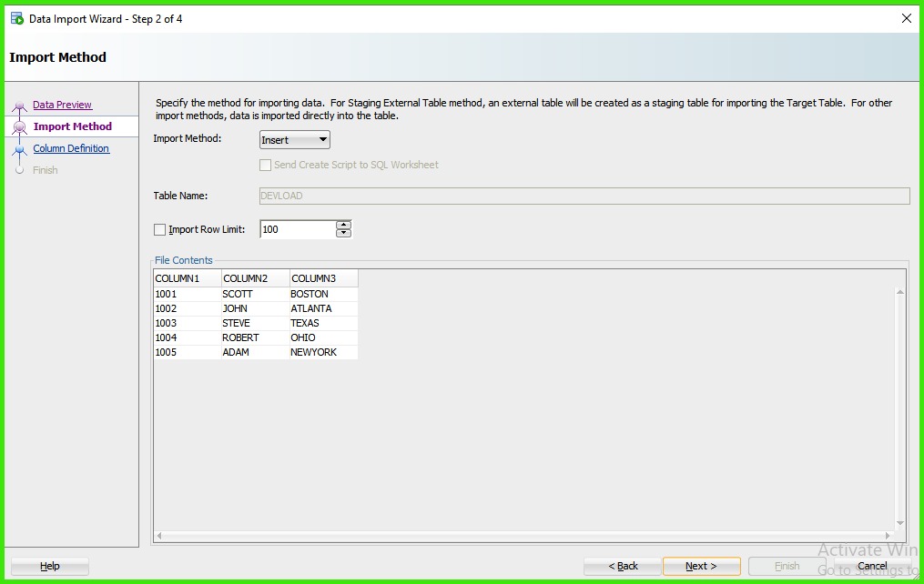924x584 pixels.
Task: Select the Import Method step
Action: [73, 126]
